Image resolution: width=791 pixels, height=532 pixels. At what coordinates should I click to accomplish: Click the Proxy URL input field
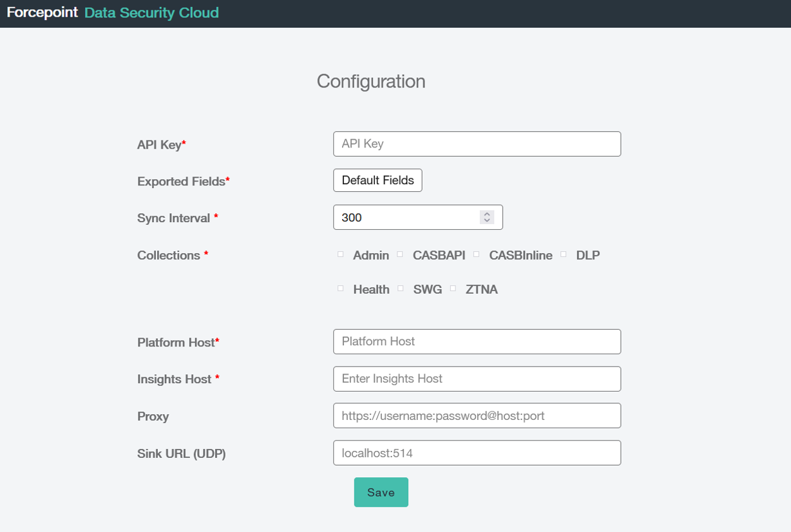(477, 415)
